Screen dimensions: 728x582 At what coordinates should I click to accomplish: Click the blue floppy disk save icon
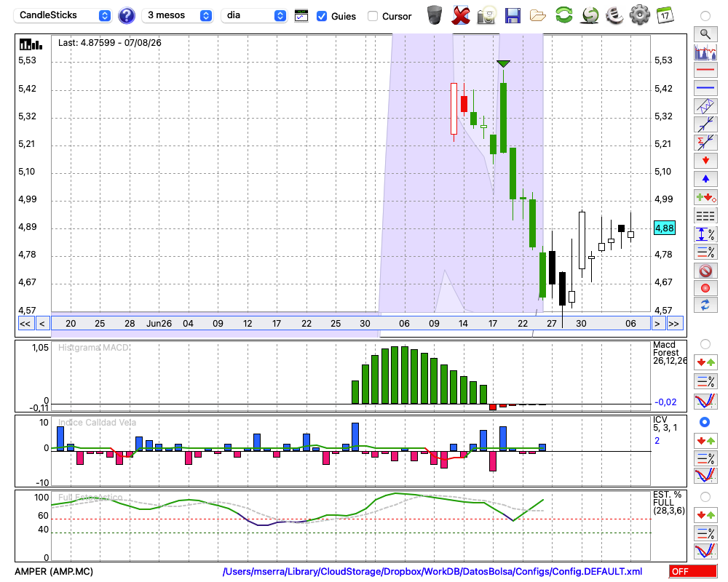click(513, 15)
